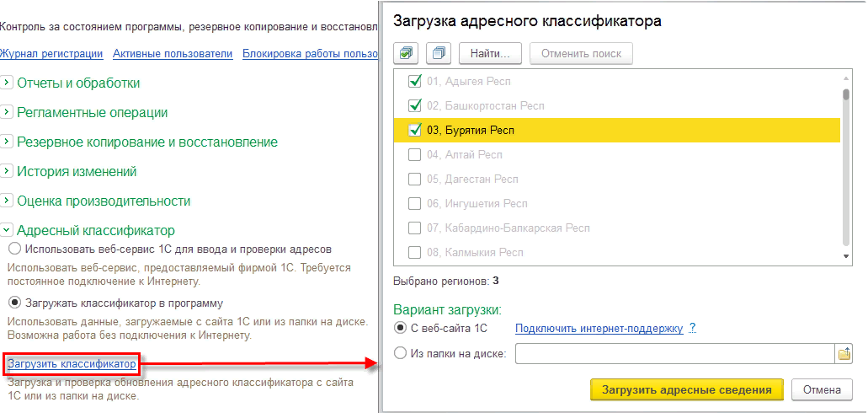Select the С веб-сайта 1С option

(x=399, y=329)
